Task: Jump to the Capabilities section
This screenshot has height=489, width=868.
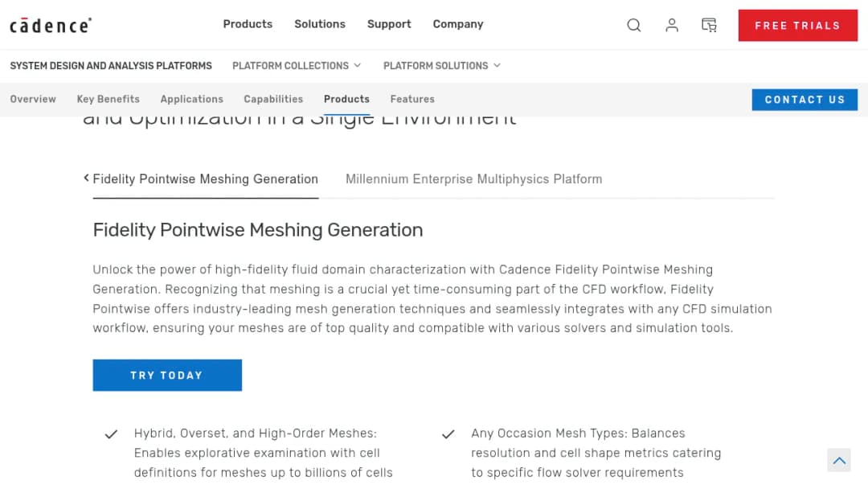Action: pyautogui.click(x=273, y=99)
